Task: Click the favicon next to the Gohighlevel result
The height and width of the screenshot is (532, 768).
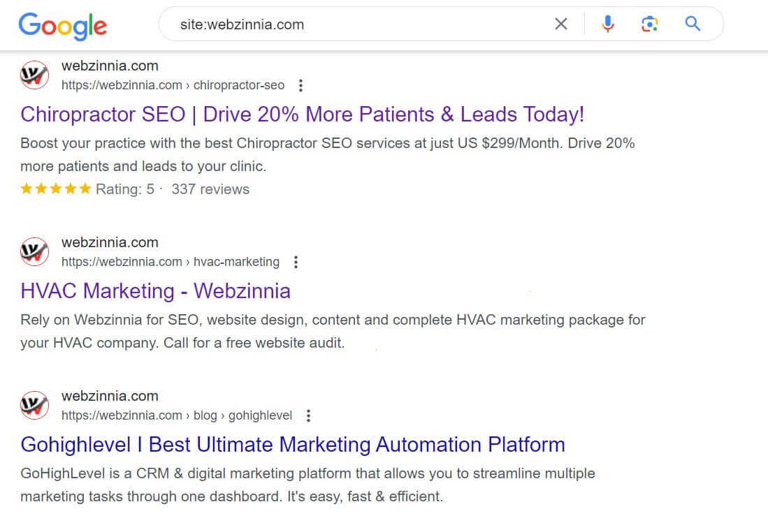Action: click(34, 405)
